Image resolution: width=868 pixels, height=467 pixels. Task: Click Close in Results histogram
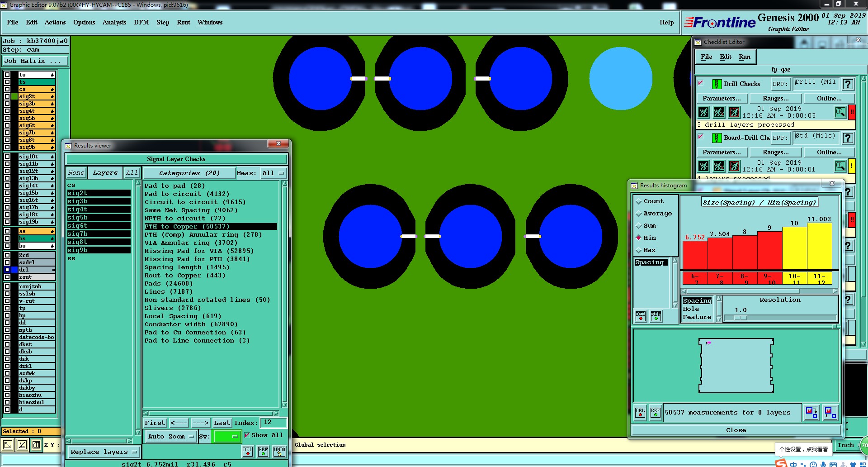tap(736, 430)
